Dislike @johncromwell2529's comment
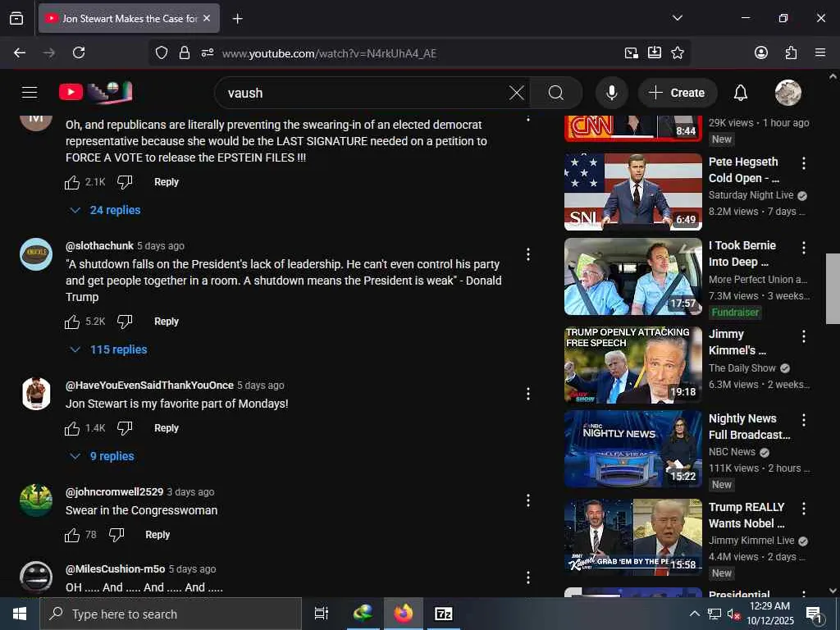840x630 pixels. [116, 535]
